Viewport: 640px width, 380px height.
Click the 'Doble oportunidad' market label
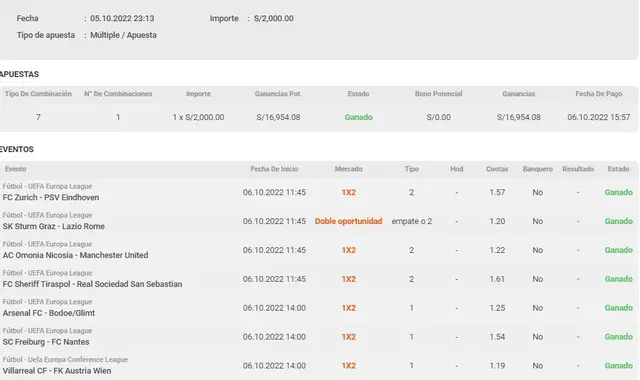(x=349, y=221)
